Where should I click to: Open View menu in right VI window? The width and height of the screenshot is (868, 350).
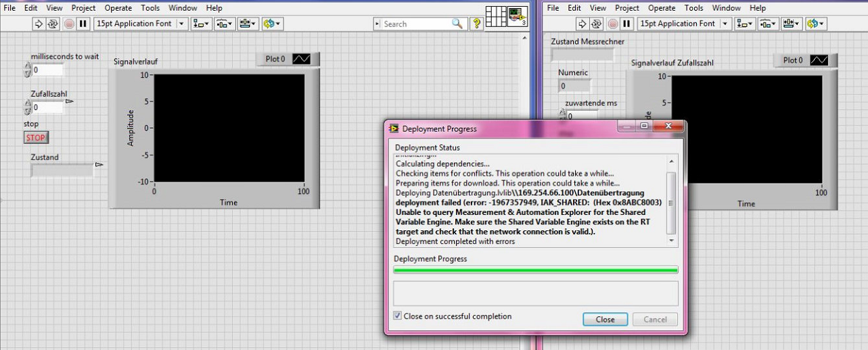pyautogui.click(x=598, y=8)
